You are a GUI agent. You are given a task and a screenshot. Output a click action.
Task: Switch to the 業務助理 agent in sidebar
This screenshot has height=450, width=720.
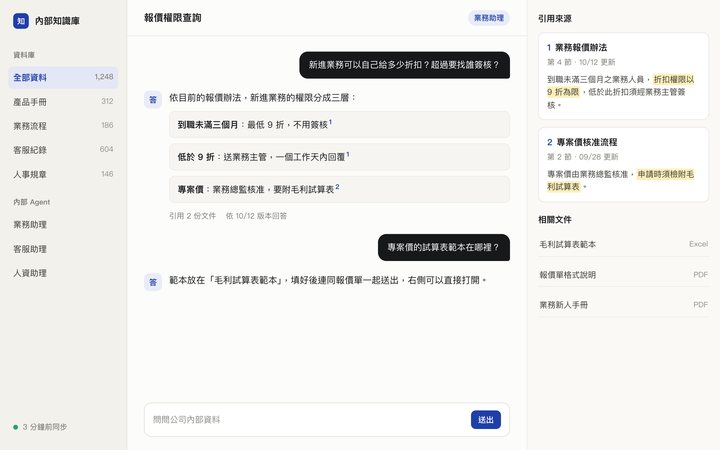click(x=63, y=225)
